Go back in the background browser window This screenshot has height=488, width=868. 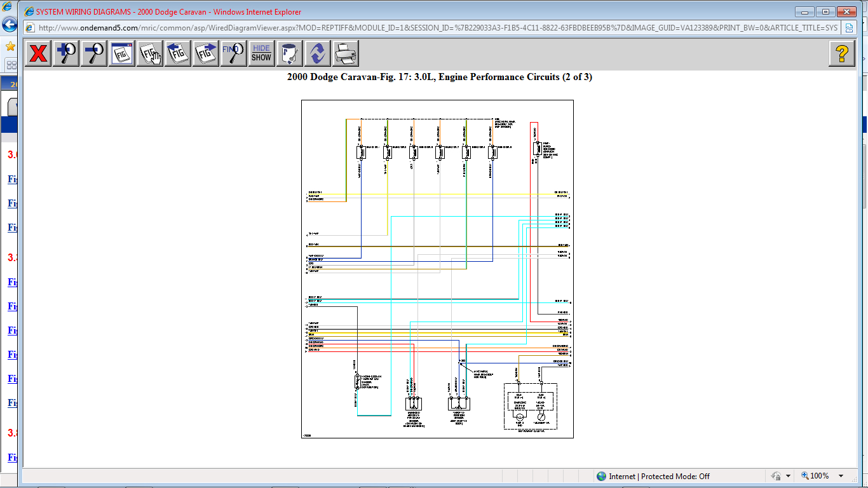click(9, 25)
